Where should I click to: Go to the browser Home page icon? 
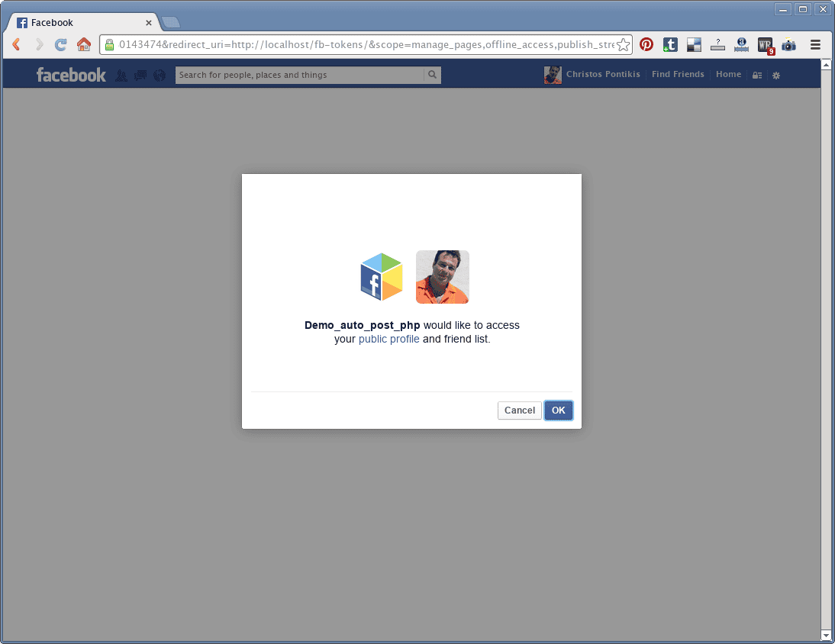(x=84, y=44)
